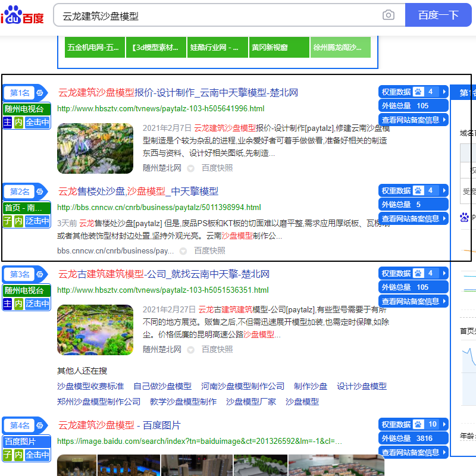Screen dimensions: 476x476
Task: Expand 查看网站备案信息 arrow for second result
Action: click(444, 218)
